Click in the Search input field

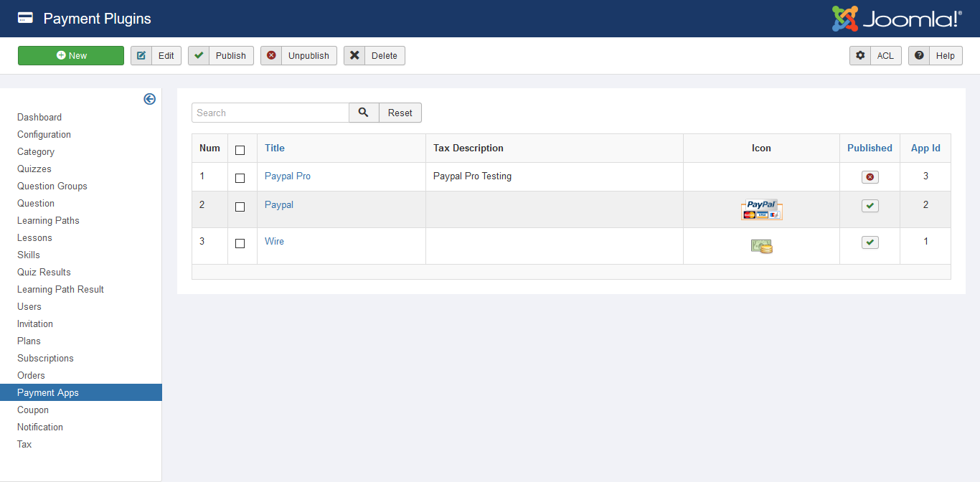point(270,113)
